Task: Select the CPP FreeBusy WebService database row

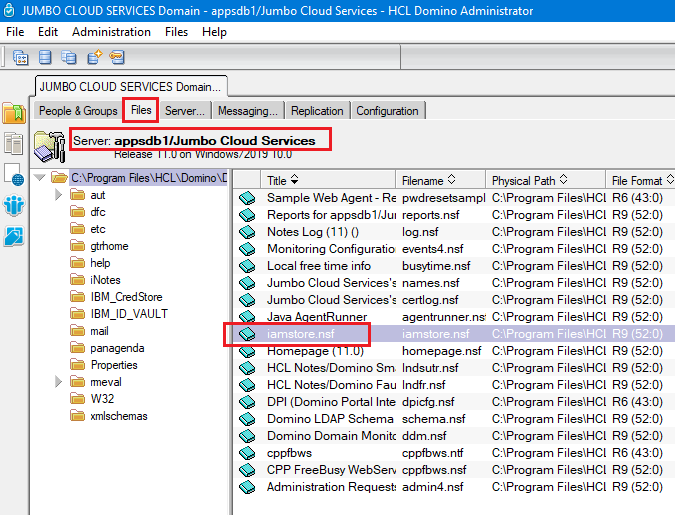Action: [454, 470]
